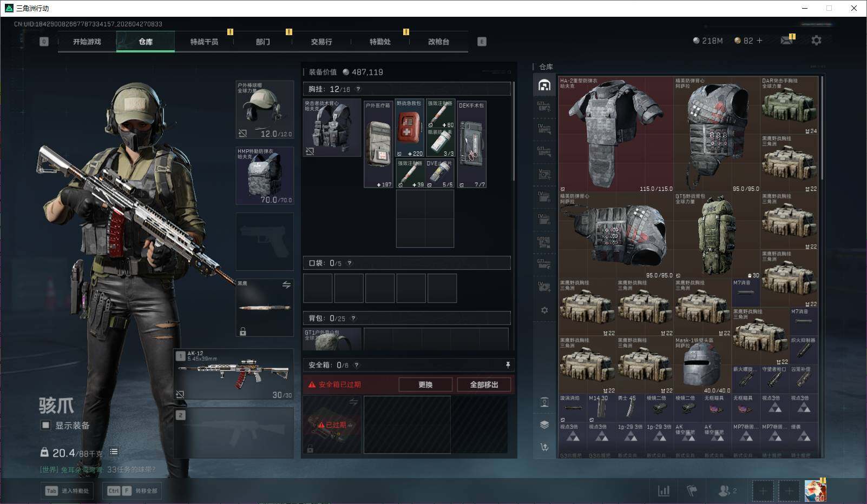The height and width of the screenshot is (504, 867).
Task: Open the statistics bar chart icon
Action: click(x=664, y=490)
